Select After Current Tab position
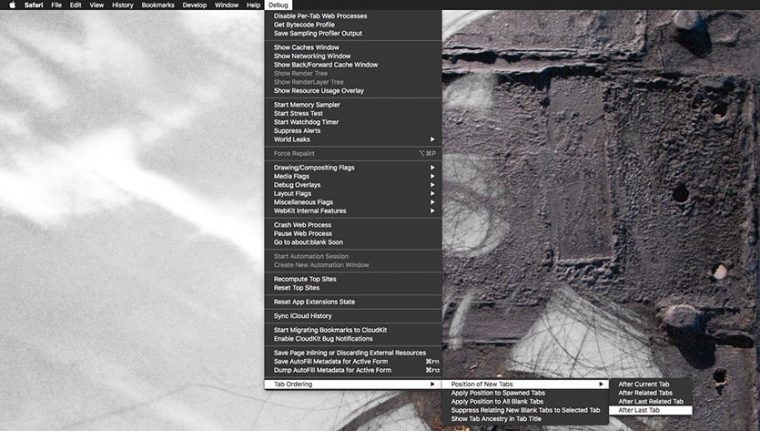The width and height of the screenshot is (760, 431). (650, 384)
